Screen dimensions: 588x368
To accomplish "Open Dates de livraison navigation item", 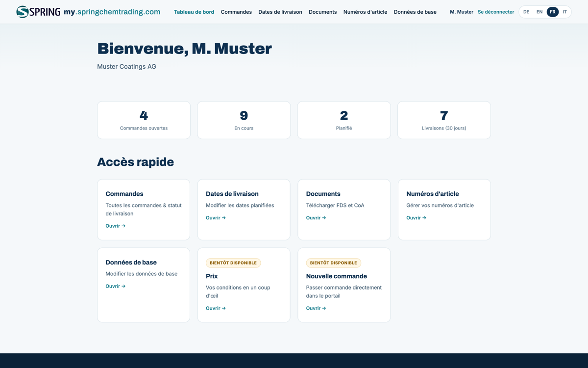I will (x=280, y=12).
